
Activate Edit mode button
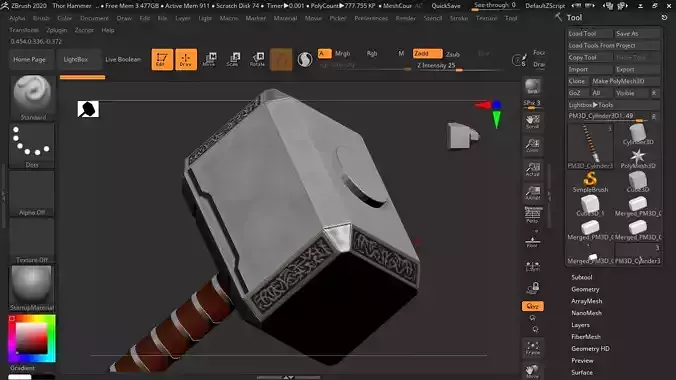pyautogui.click(x=162, y=60)
